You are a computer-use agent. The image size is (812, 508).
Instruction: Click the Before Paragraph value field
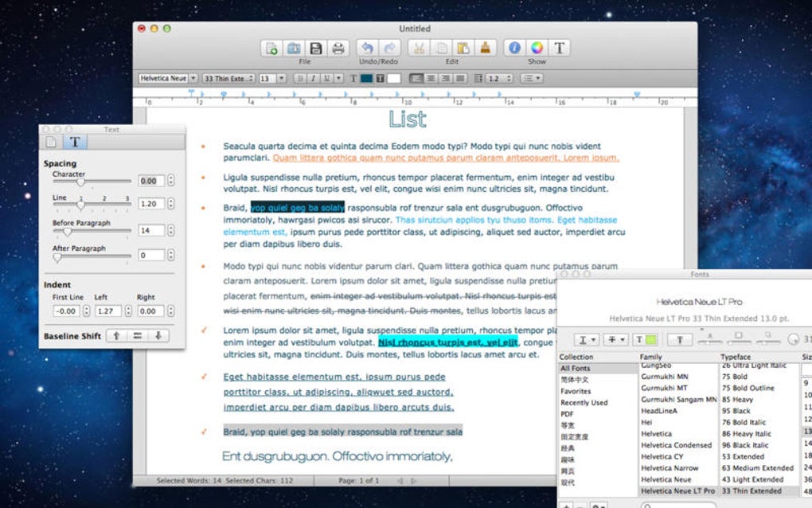(150, 230)
